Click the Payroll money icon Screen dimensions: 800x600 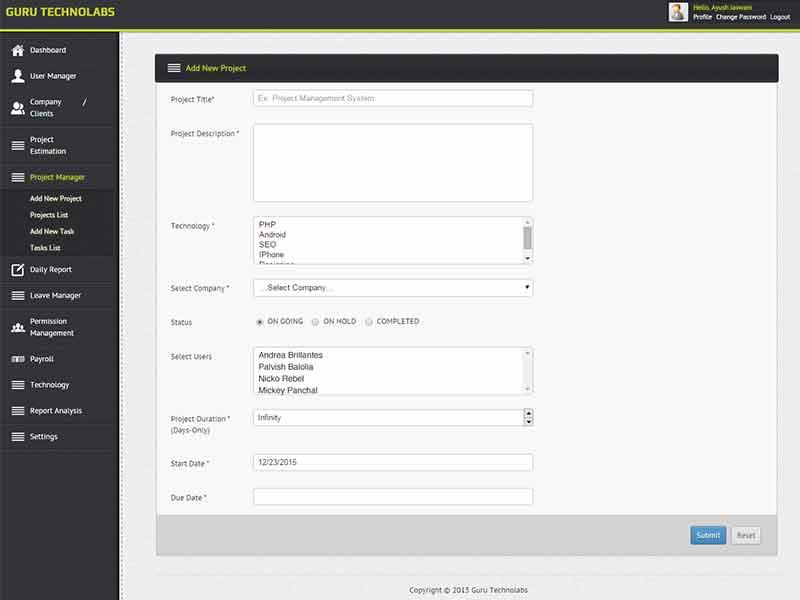(18, 359)
